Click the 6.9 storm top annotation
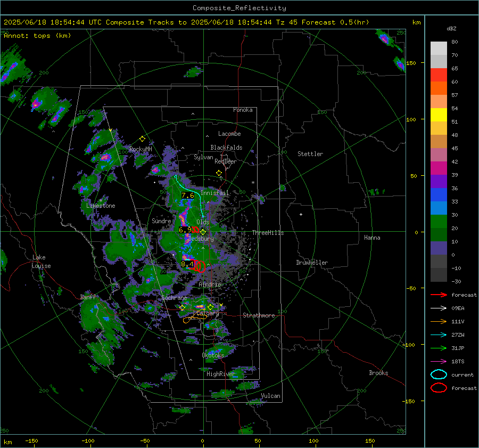 (x=185, y=230)
